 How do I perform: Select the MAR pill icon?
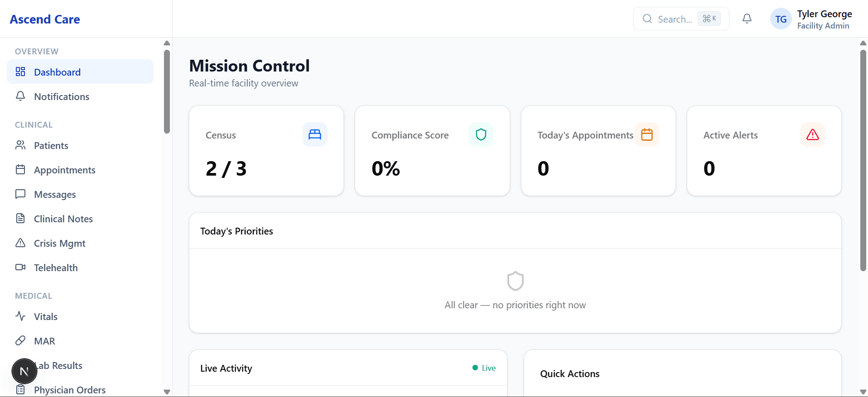[20, 340]
